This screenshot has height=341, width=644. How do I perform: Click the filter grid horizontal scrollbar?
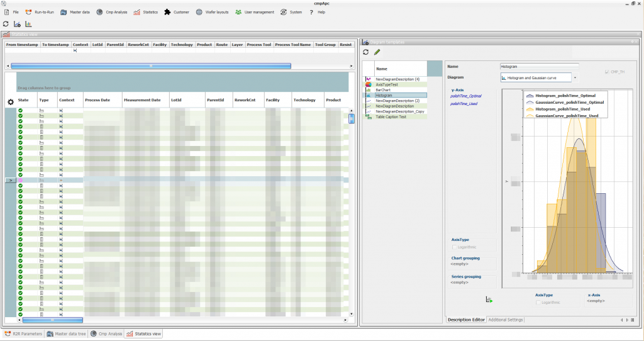click(151, 65)
